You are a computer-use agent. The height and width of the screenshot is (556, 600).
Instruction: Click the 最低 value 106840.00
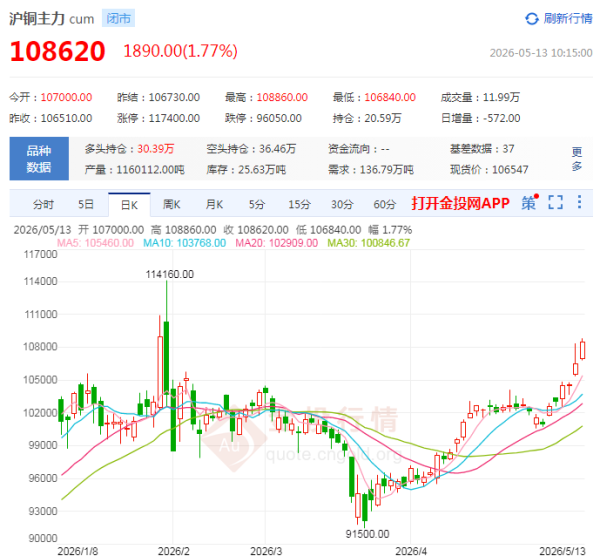pos(390,97)
